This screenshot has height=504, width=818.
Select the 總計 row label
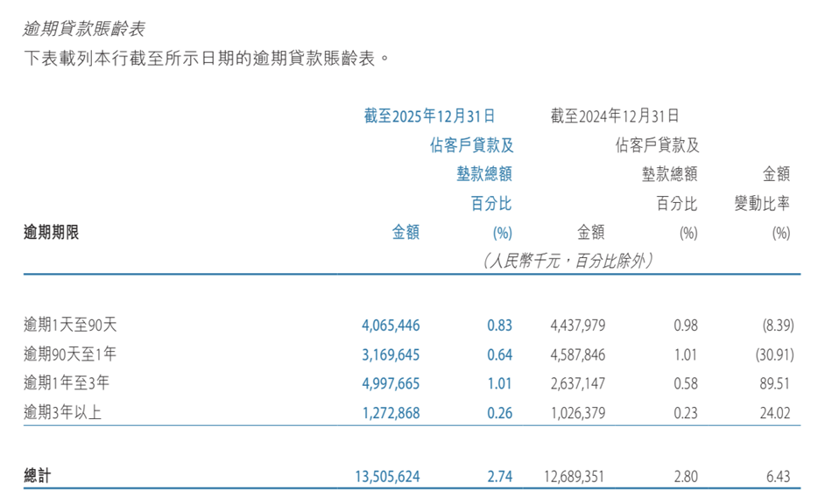click(38, 478)
